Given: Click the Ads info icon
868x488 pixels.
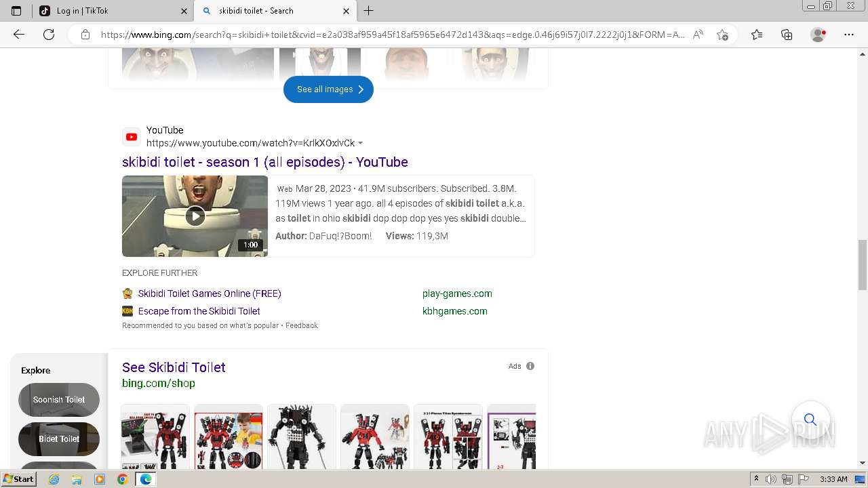Looking at the screenshot, I should (x=530, y=366).
